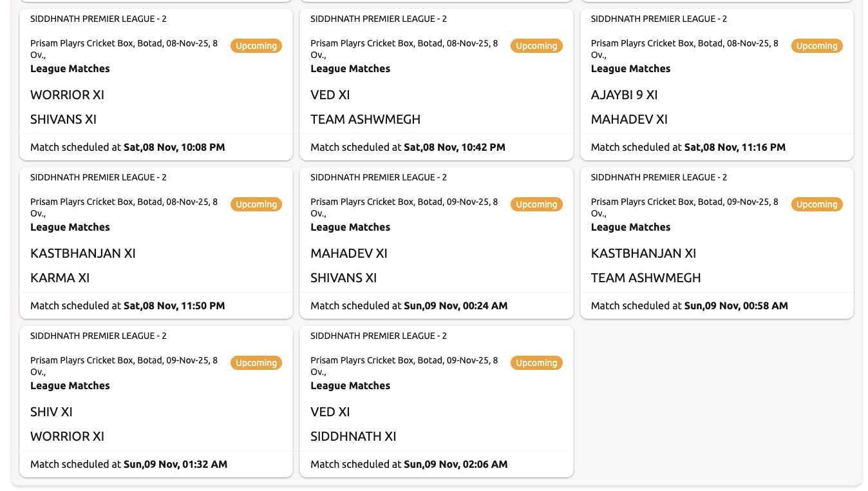Screen dimensions: 868x491
Task: Click TEAM ASHWMEGH in the 10:42 PM match
Action: (x=365, y=119)
